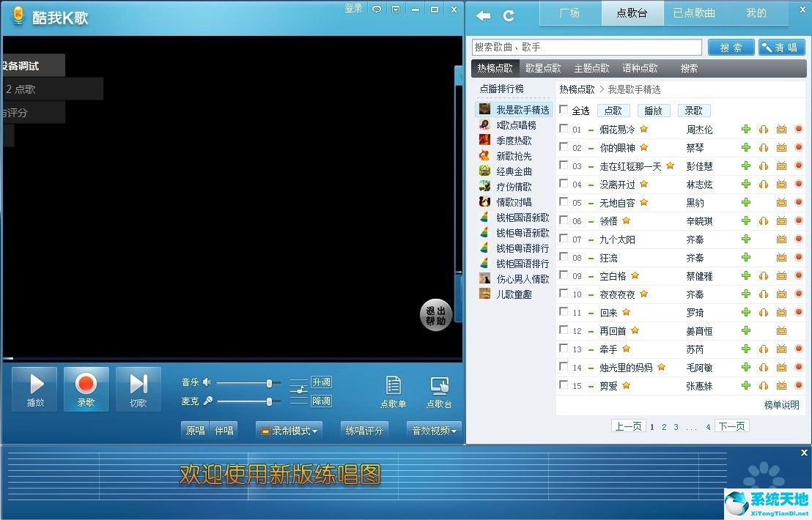This screenshot has width=812, height=520.
Task: Open the 音效视频 dropdown
Action: tap(434, 431)
